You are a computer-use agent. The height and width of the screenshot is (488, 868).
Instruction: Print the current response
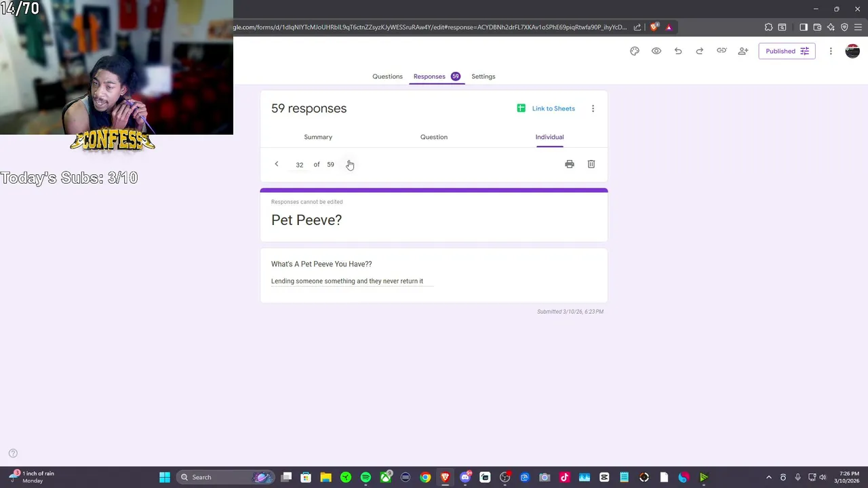pos(570,164)
